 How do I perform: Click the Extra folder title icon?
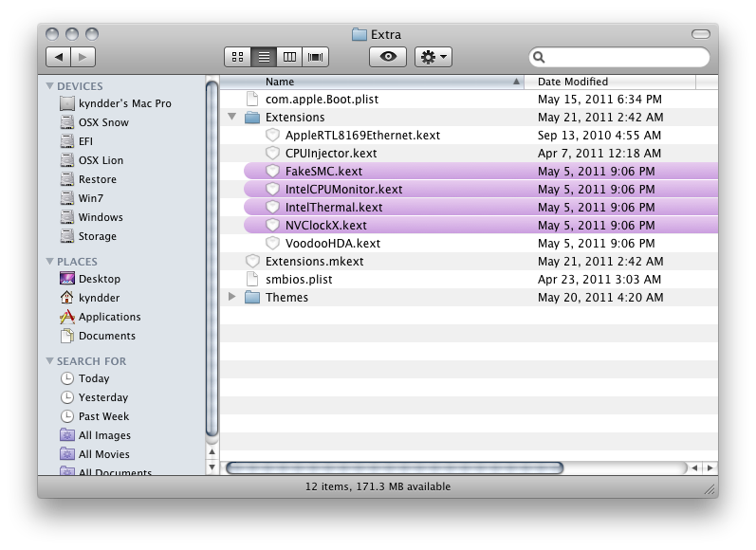(360, 34)
